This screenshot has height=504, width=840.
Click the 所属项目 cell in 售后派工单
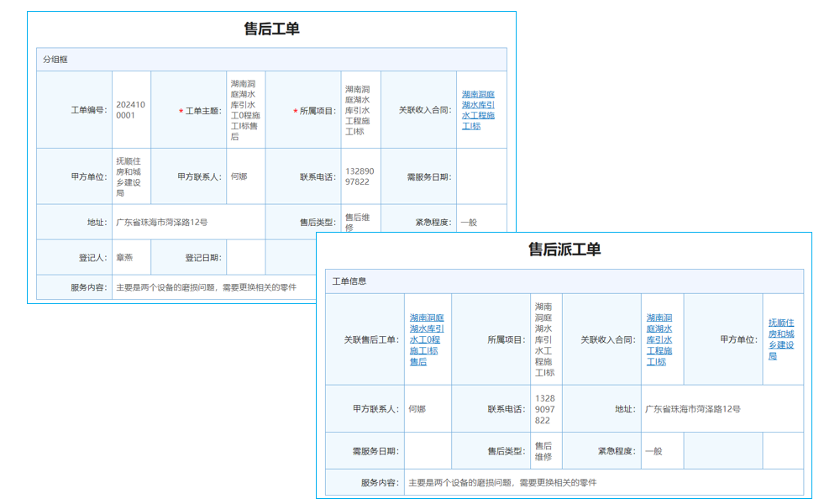click(546, 340)
